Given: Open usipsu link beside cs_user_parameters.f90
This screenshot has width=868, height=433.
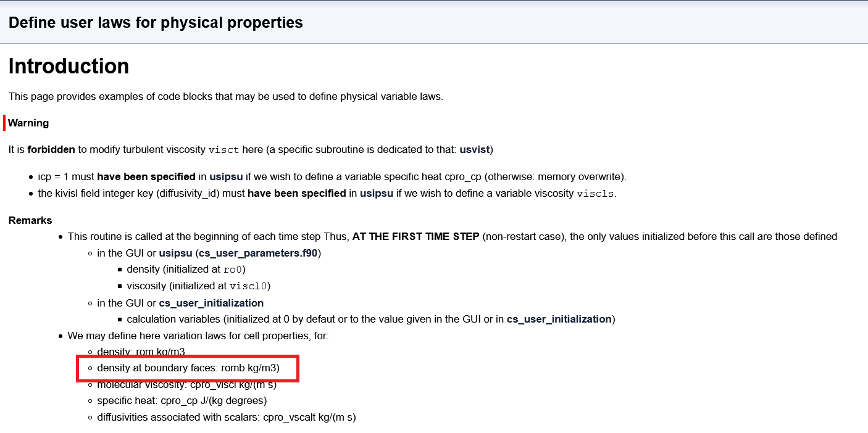Looking at the screenshot, I should click(175, 253).
